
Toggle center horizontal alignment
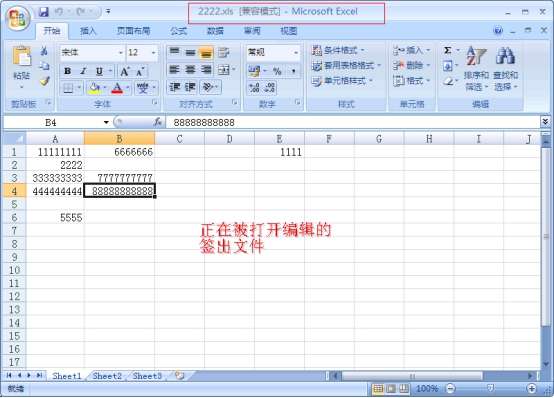click(x=190, y=70)
